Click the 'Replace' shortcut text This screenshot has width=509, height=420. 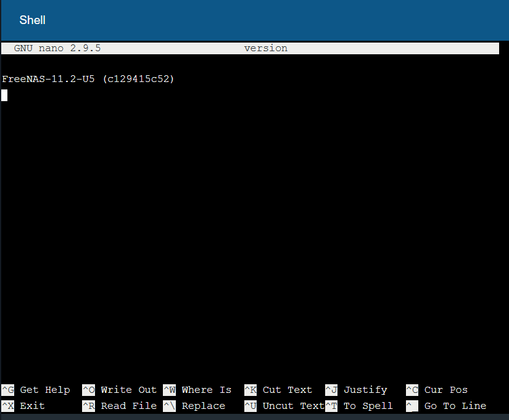click(x=204, y=406)
